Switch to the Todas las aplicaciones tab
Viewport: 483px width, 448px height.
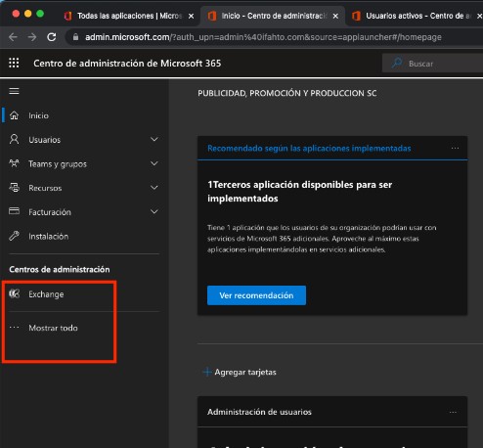[x=128, y=16]
